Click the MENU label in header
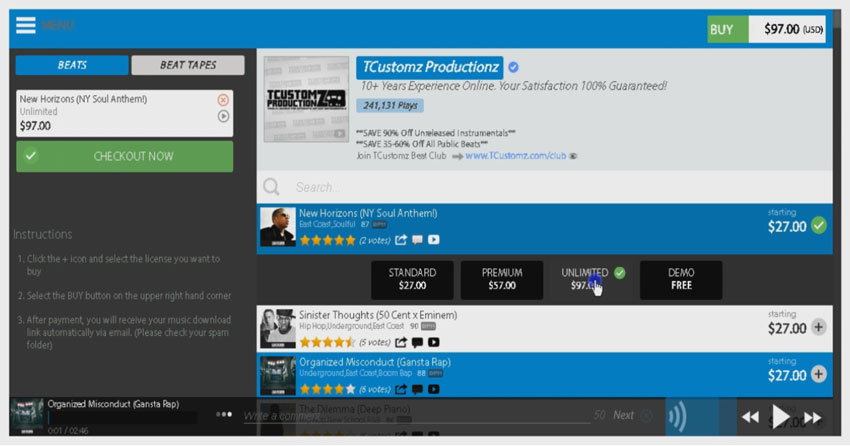Viewport: 850px width, 446px height. coord(57,25)
